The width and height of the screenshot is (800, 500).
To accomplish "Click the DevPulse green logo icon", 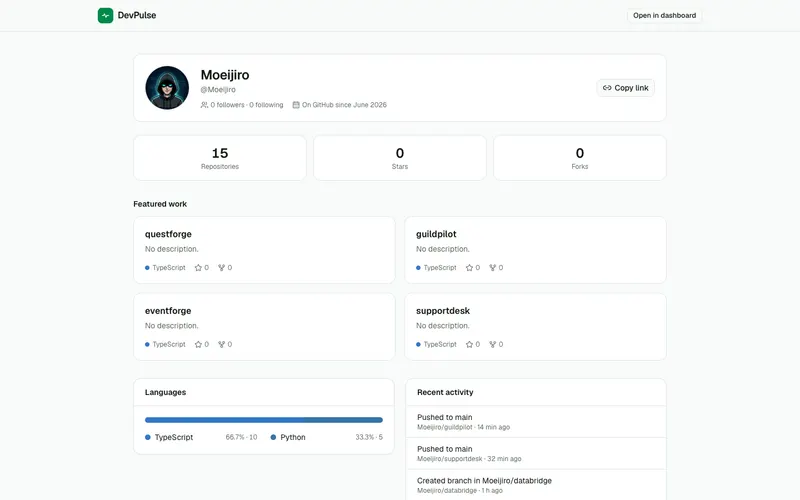I will (x=105, y=15).
